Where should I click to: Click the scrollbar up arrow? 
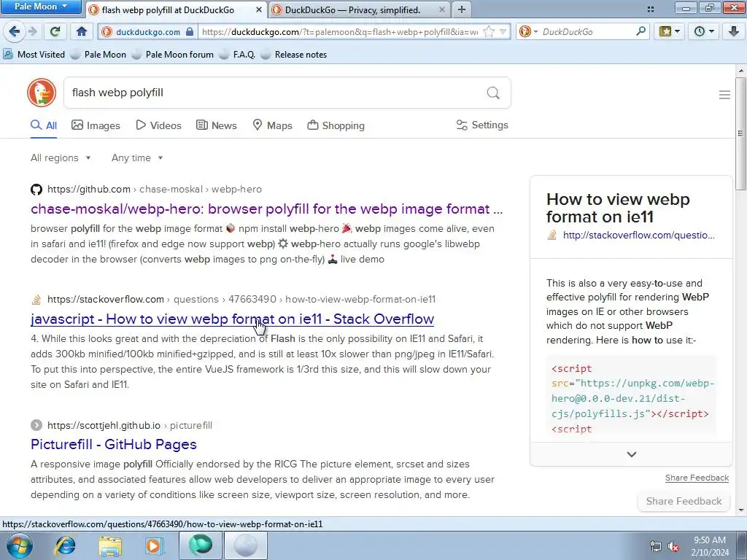[741, 71]
